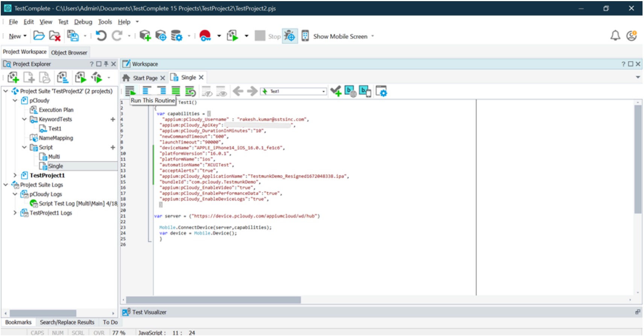Switch to Search/Replace Results panel

pos(67,322)
